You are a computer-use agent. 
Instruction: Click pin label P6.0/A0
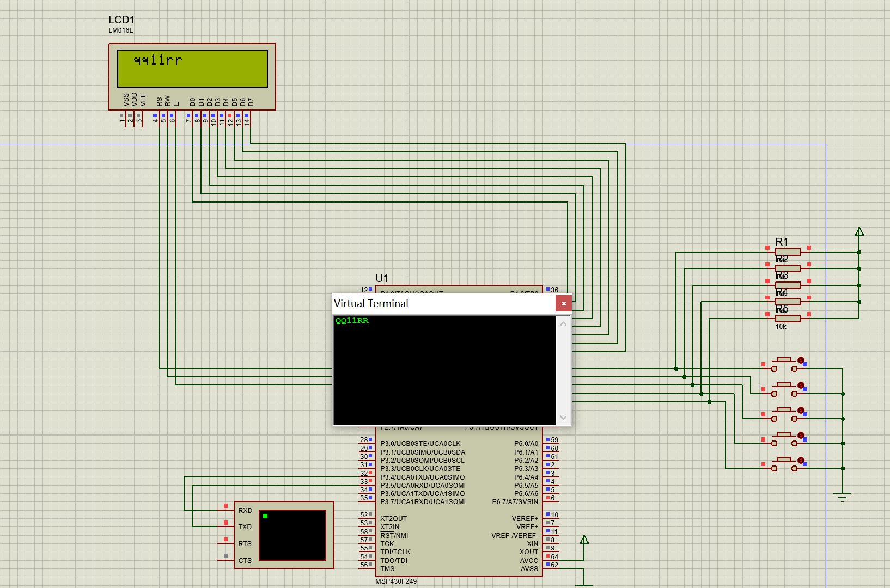click(x=526, y=444)
